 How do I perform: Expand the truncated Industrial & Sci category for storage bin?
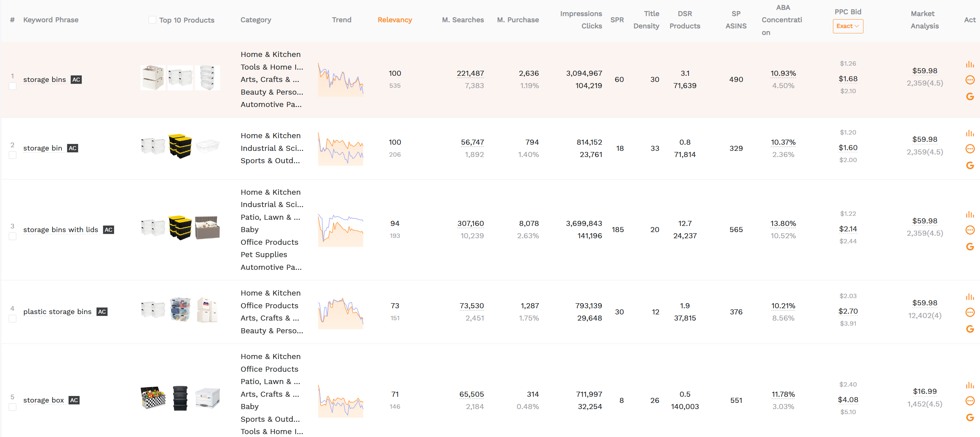(x=272, y=148)
